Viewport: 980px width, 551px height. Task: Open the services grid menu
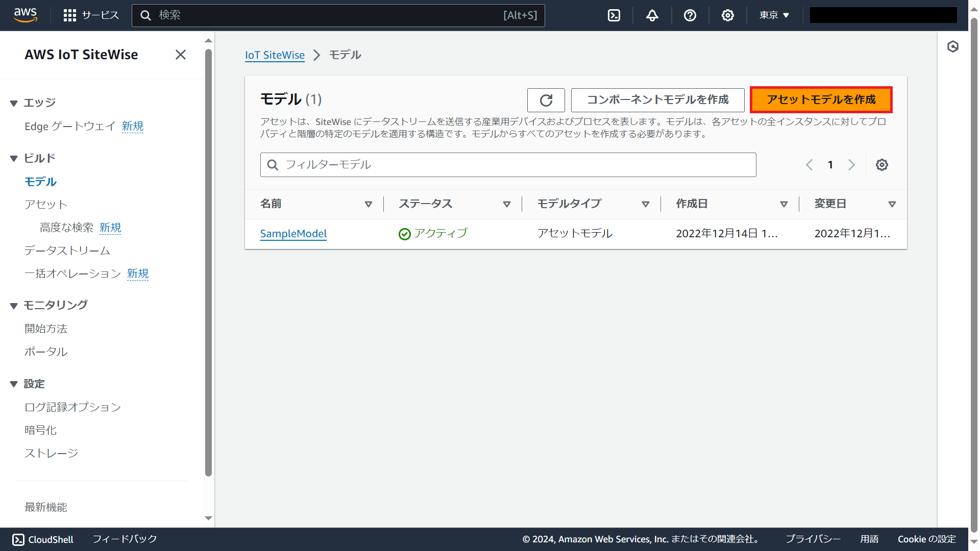pos(70,15)
